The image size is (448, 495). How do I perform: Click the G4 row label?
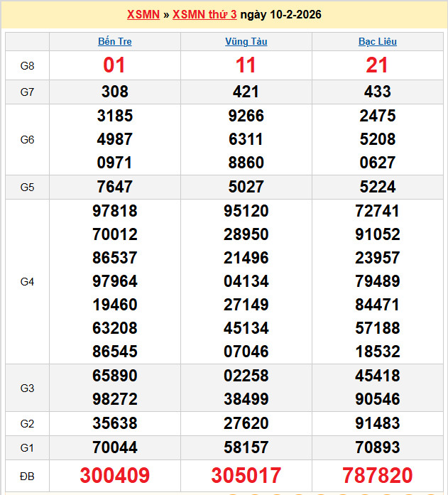pos(27,282)
